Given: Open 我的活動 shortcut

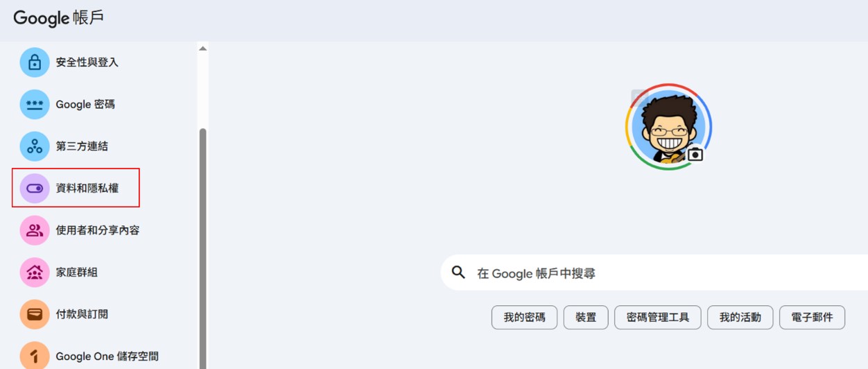Looking at the screenshot, I should (740, 318).
